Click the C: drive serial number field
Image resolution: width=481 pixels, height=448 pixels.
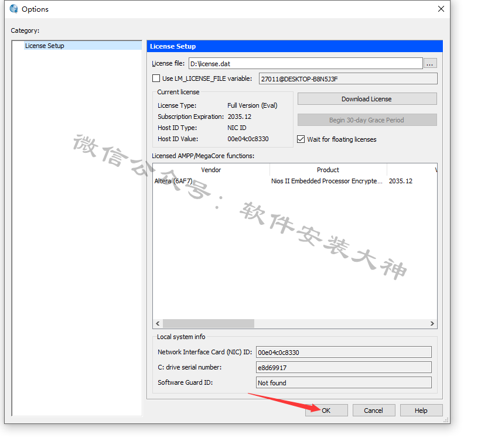point(343,367)
